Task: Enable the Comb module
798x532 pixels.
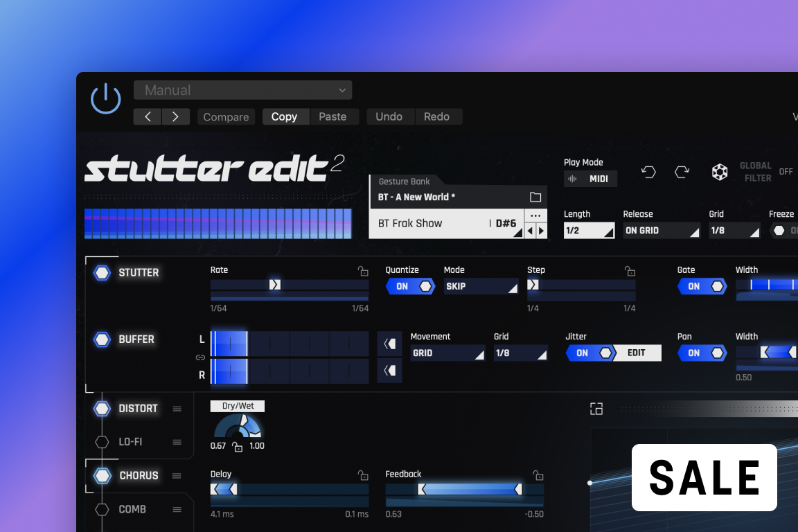Action: coord(103,509)
